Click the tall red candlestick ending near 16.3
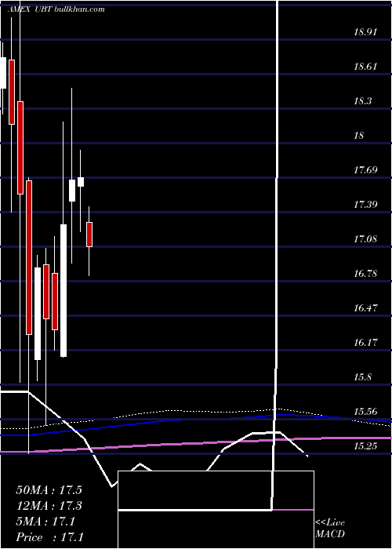 (x=29, y=257)
